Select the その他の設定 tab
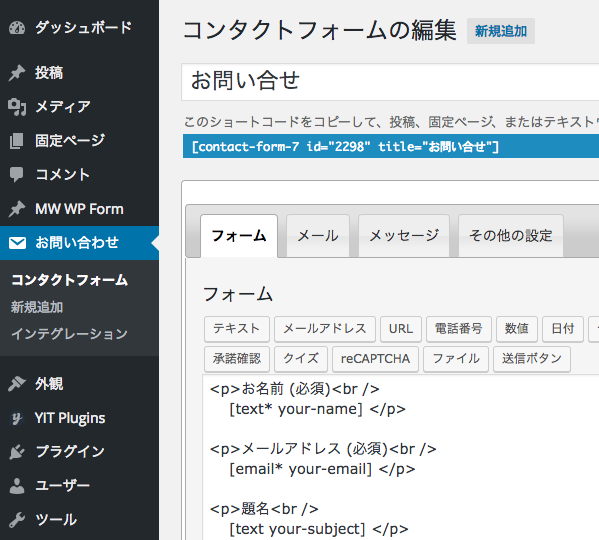The width and height of the screenshot is (599, 540). (x=511, y=236)
